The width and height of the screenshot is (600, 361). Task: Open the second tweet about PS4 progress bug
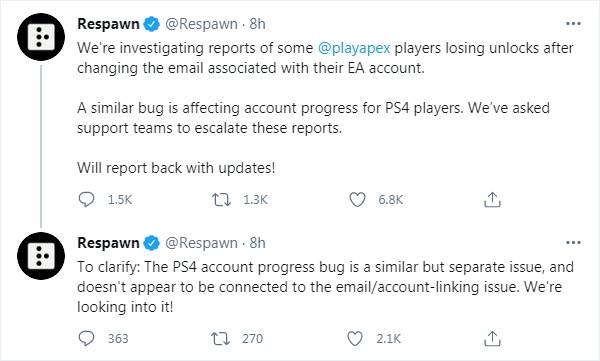point(325,287)
